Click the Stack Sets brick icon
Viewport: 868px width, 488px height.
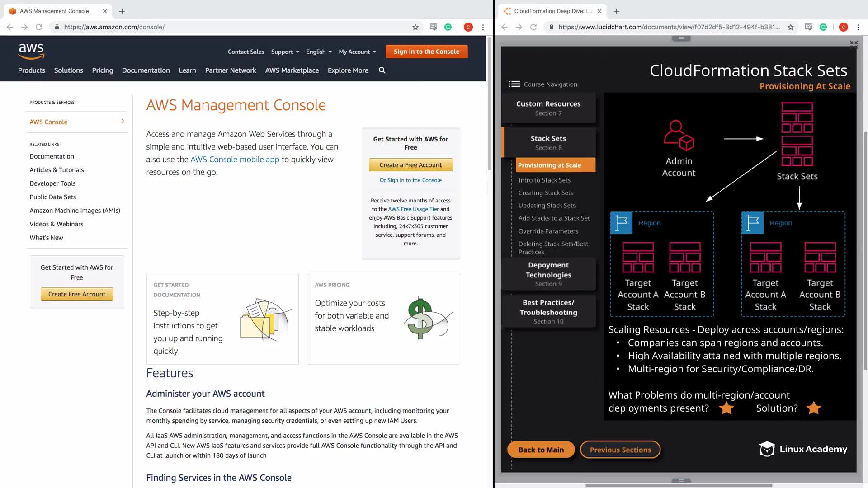pyautogui.click(x=797, y=134)
